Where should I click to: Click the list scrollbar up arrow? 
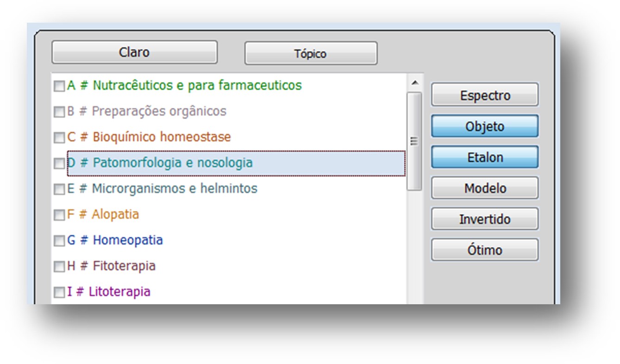[414, 82]
